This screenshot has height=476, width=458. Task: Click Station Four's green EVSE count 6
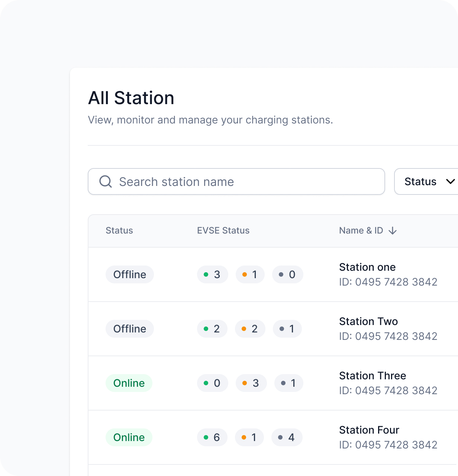212,437
